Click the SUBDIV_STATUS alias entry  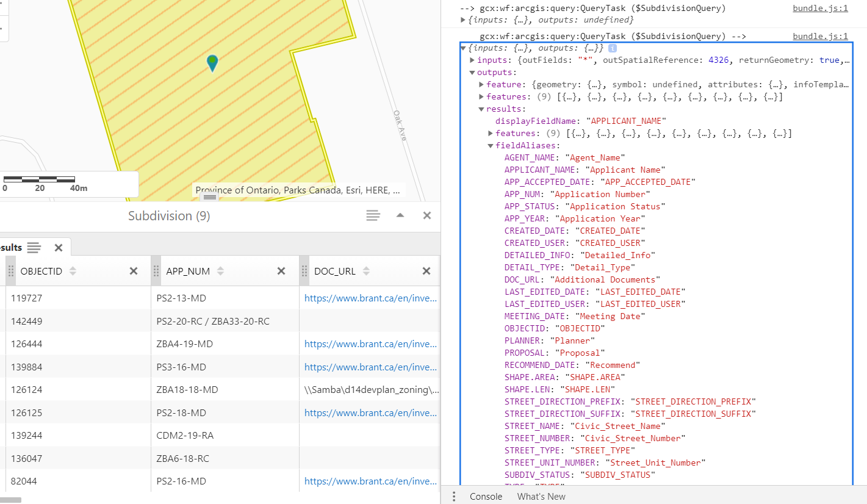click(x=580, y=475)
